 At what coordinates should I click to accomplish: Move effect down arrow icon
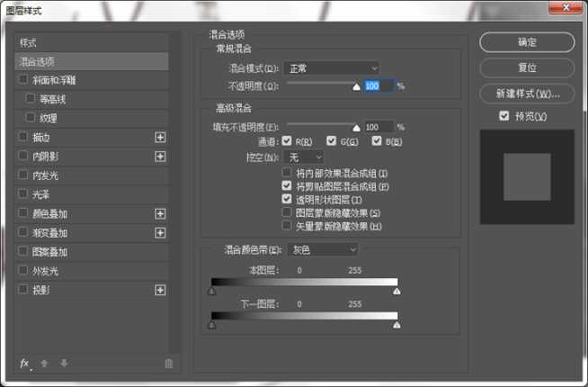point(64,364)
